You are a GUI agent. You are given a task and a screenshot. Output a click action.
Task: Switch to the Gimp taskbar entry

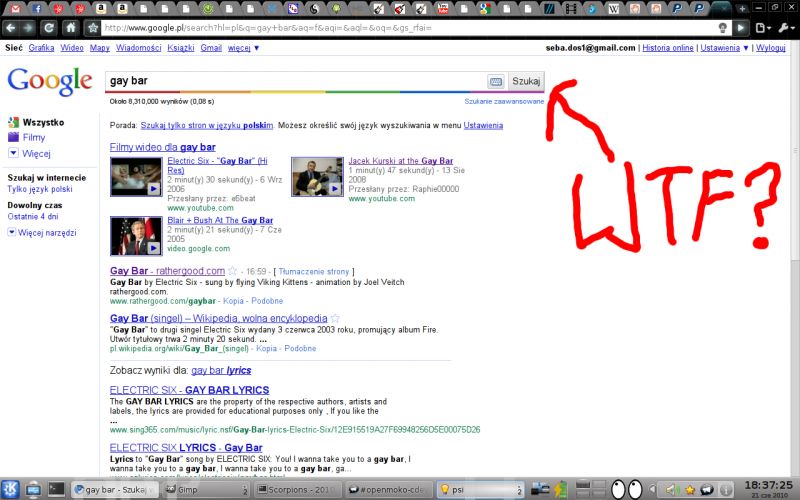(x=207, y=490)
